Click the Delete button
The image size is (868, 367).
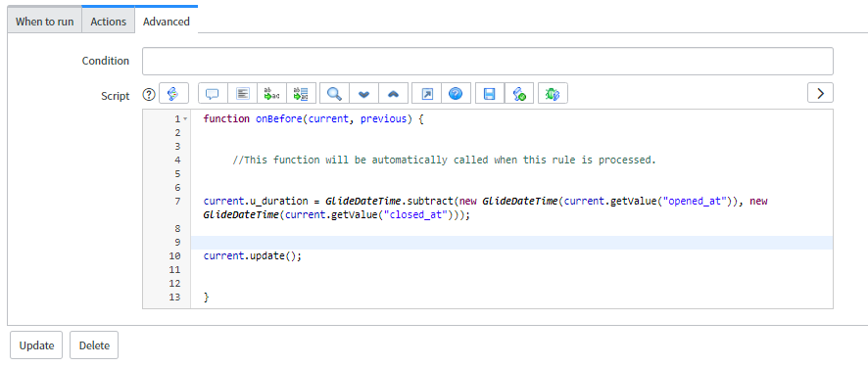click(x=94, y=345)
